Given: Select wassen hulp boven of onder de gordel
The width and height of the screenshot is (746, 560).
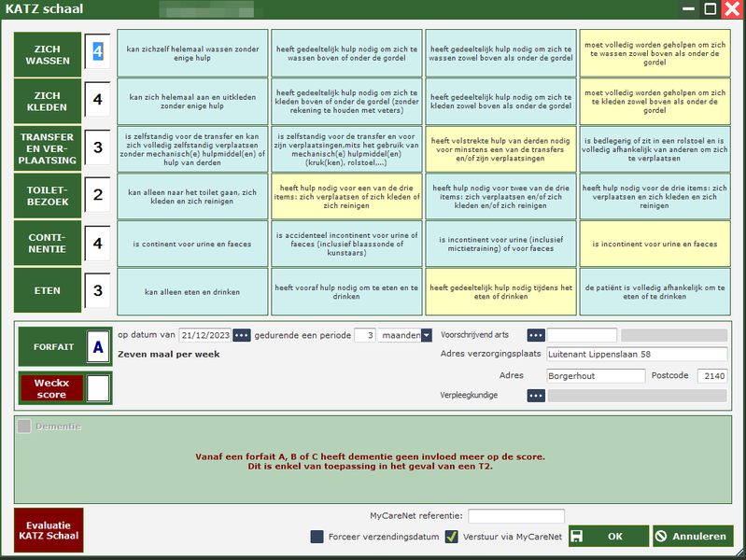Looking at the screenshot, I should point(346,53).
